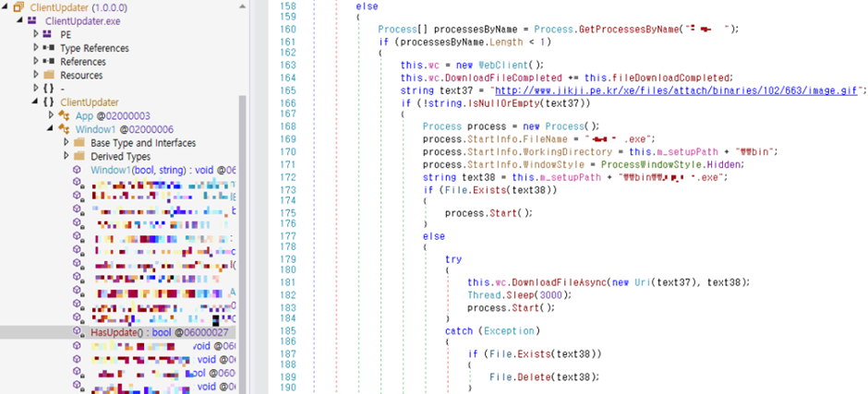Viewport: 868px width, 394px height.
Task: Expand the PE node
Action: pyautogui.click(x=36, y=34)
